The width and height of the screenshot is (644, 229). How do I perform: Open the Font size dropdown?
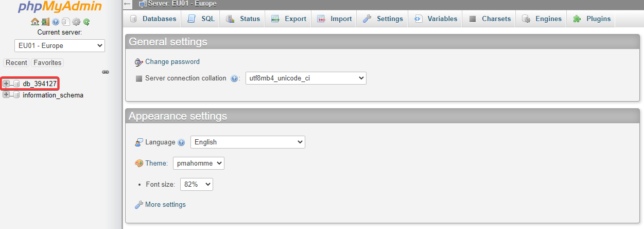[x=196, y=184]
